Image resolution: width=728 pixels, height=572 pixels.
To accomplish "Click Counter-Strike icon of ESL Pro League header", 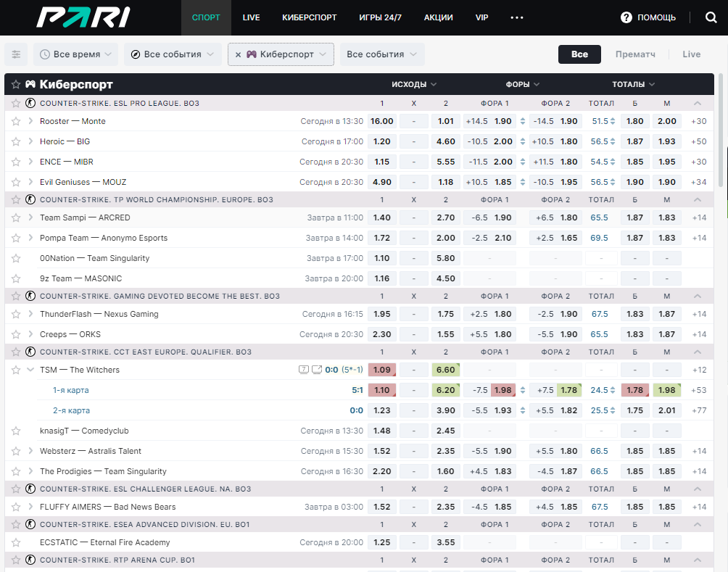I will (x=30, y=103).
